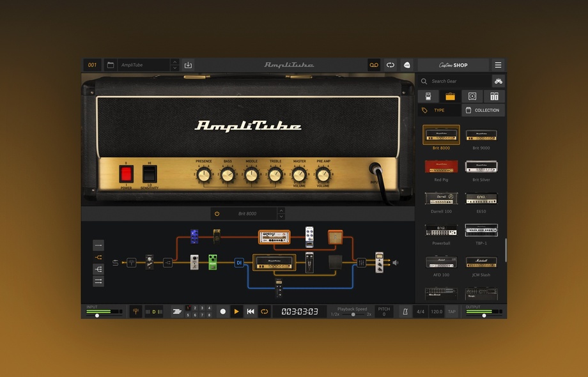The width and height of the screenshot is (588, 377).
Task: Switch to the stomp pedals gear tab
Action: (x=428, y=96)
